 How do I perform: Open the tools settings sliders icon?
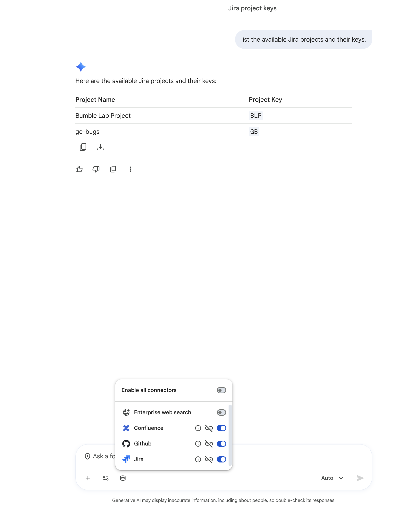[x=105, y=478]
